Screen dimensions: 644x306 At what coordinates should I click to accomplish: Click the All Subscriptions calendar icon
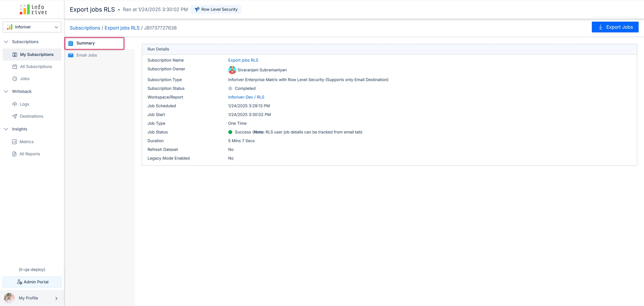(x=15, y=67)
